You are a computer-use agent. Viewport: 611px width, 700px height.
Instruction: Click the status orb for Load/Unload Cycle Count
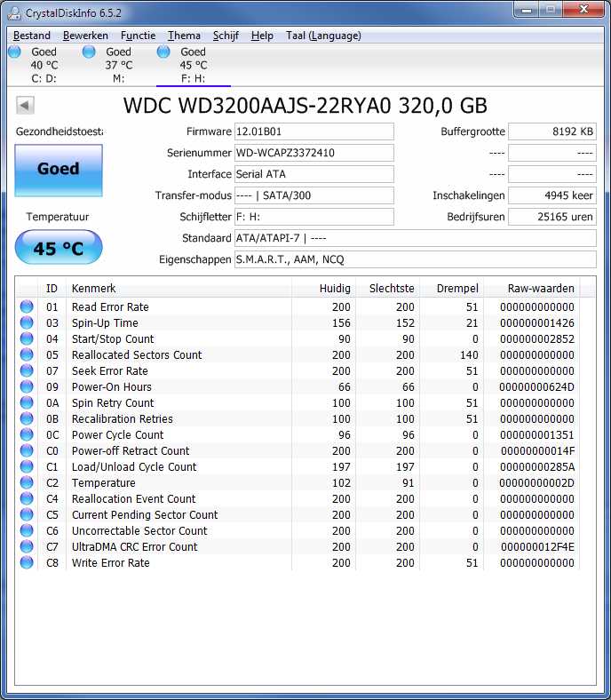pyautogui.click(x=27, y=466)
